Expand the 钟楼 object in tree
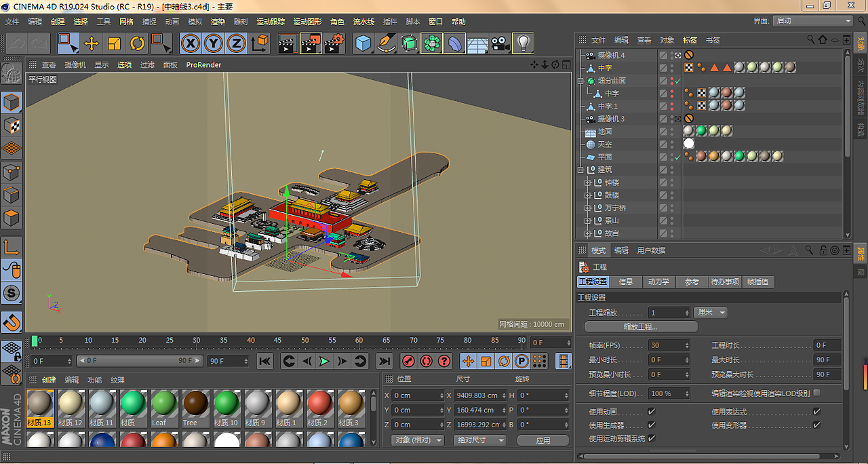 (x=587, y=182)
